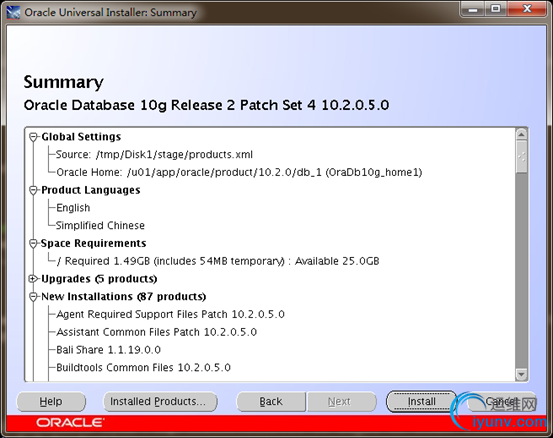Select the Required 1.49GB space row
Screen dimensions: 553x438
click(x=218, y=261)
